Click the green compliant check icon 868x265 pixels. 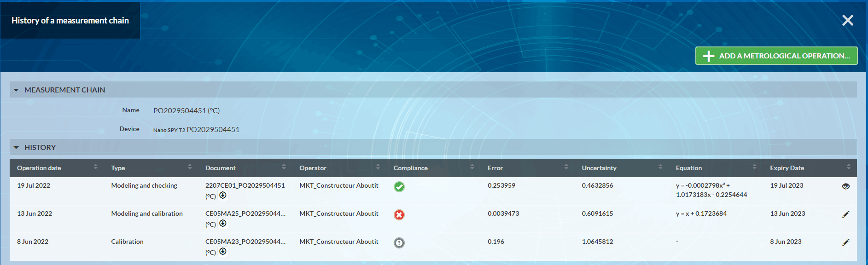(x=399, y=187)
